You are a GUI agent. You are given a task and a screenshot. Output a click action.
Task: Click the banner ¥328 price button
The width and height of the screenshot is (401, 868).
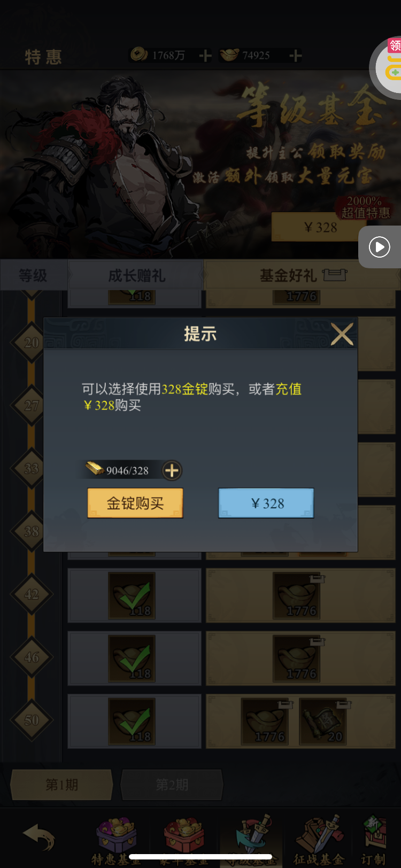click(320, 227)
